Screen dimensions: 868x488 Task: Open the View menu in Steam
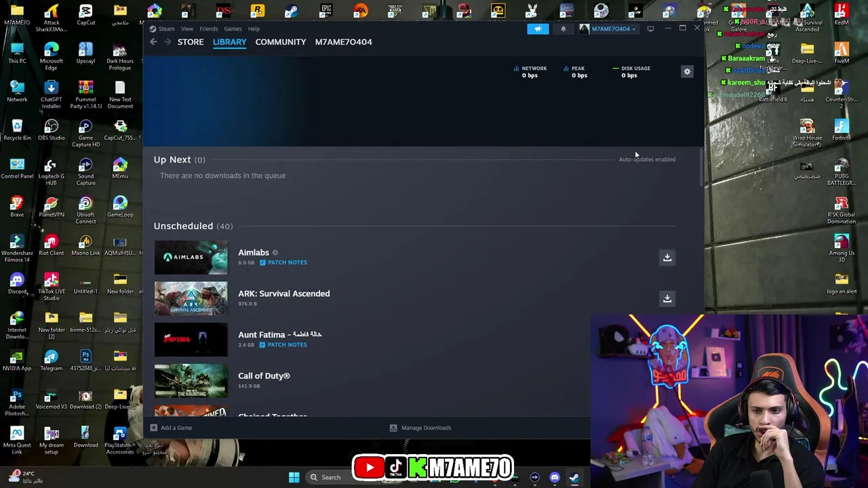(x=186, y=28)
